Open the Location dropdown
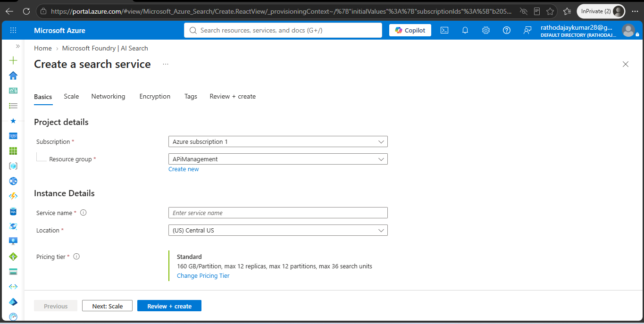The image size is (644, 324). pyautogui.click(x=278, y=230)
